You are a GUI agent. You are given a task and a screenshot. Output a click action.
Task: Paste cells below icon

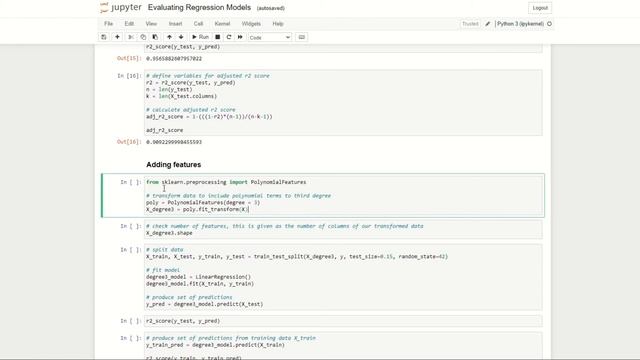point(155,37)
